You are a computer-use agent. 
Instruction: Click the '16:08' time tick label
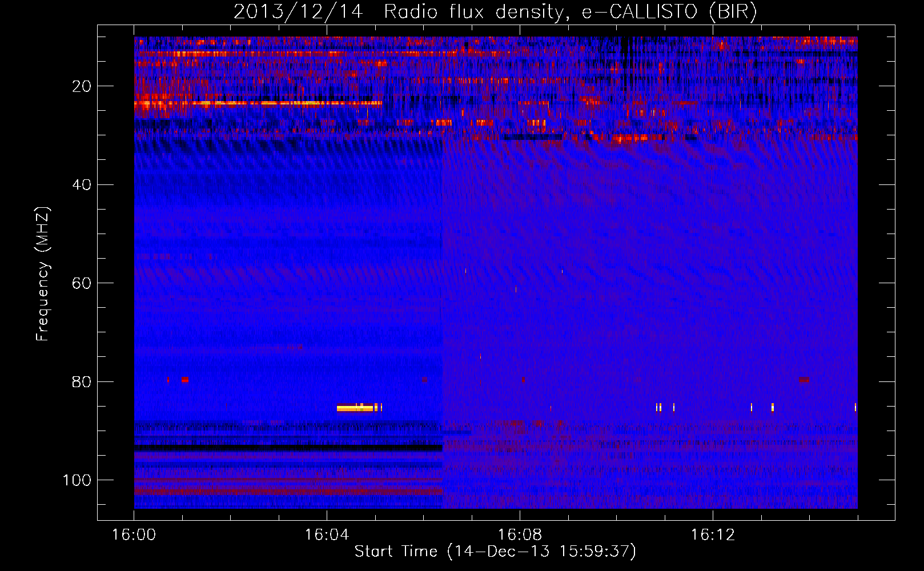[x=520, y=534]
